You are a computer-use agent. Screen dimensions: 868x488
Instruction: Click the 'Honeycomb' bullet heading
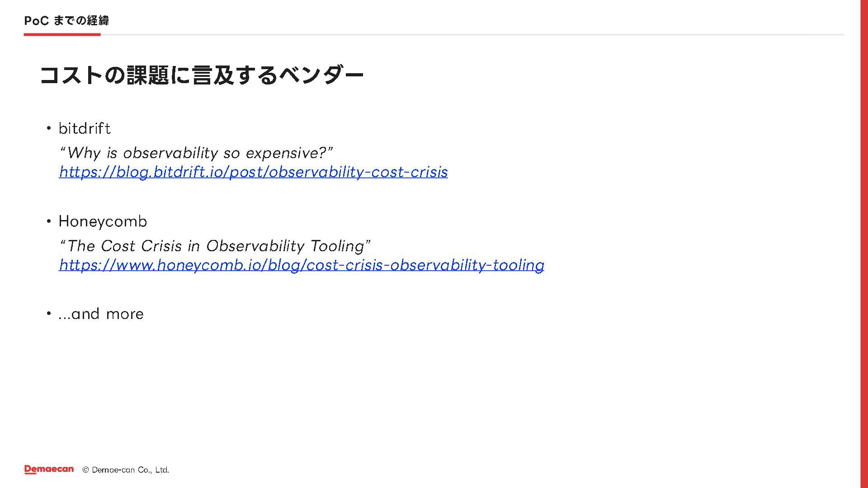pos(103,221)
